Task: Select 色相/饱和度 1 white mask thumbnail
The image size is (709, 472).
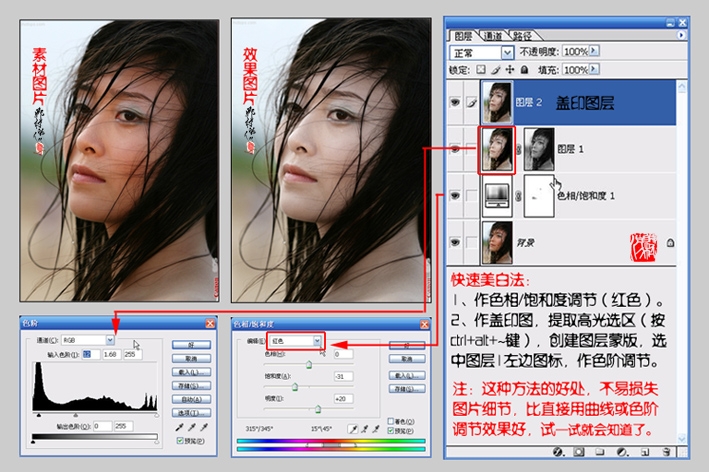Action: coord(539,196)
